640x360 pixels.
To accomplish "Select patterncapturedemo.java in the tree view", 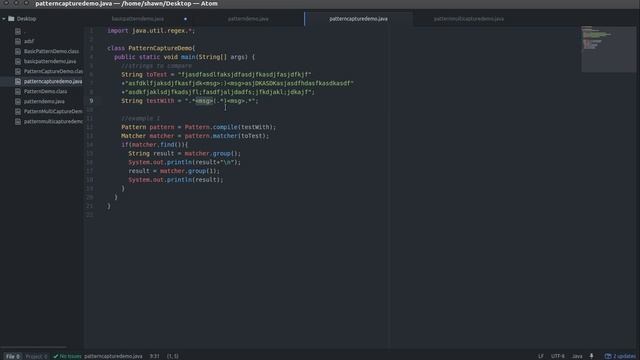I will 53,81.
